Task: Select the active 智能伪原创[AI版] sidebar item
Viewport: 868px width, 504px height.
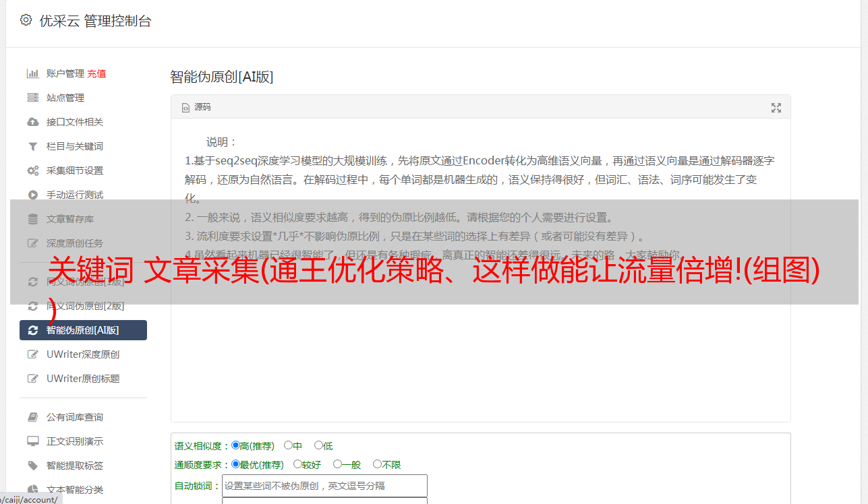Action: [x=83, y=330]
